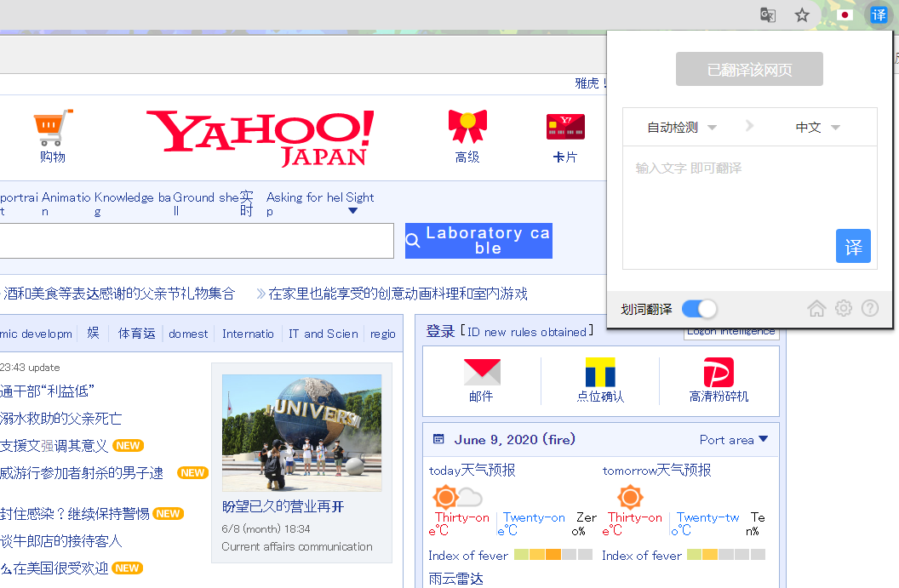Open the 自动检测 source language dropdown
This screenshot has height=588, width=899.
coord(682,128)
